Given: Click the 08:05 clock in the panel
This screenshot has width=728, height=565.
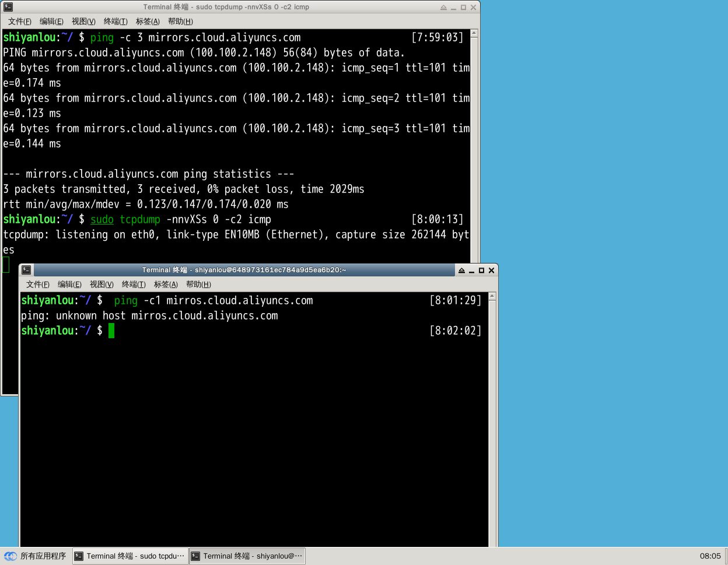Looking at the screenshot, I should point(710,556).
